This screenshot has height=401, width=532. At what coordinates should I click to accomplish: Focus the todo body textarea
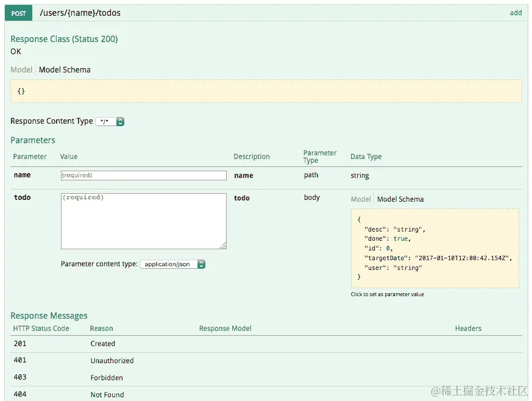click(144, 221)
